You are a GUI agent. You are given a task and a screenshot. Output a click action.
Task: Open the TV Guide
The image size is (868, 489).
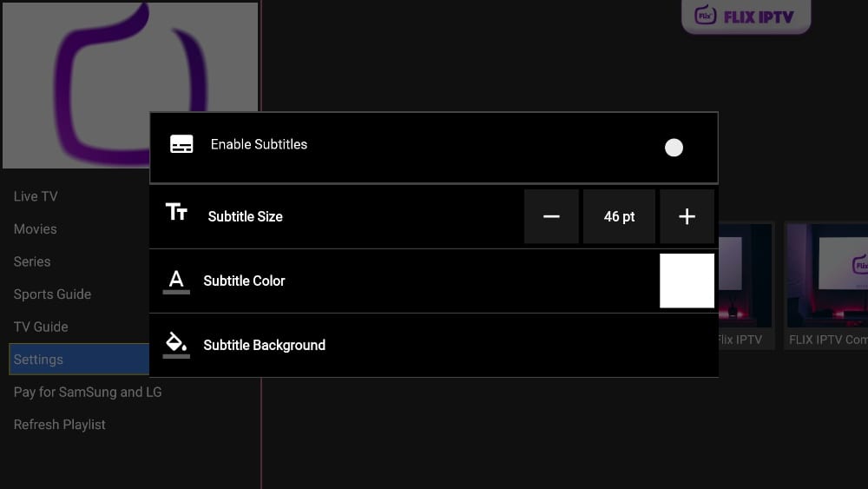[x=41, y=327]
